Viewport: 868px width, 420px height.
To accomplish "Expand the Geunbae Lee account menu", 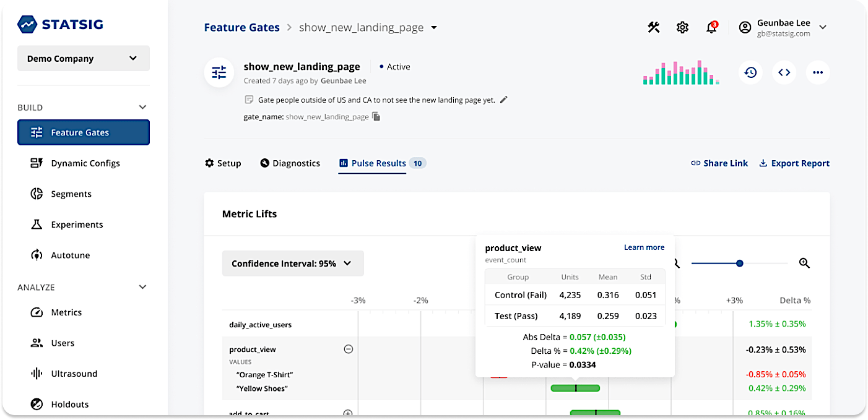I will pyautogui.click(x=823, y=27).
